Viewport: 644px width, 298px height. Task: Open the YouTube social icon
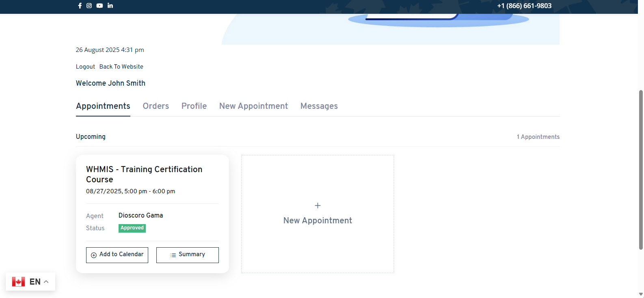click(x=99, y=6)
